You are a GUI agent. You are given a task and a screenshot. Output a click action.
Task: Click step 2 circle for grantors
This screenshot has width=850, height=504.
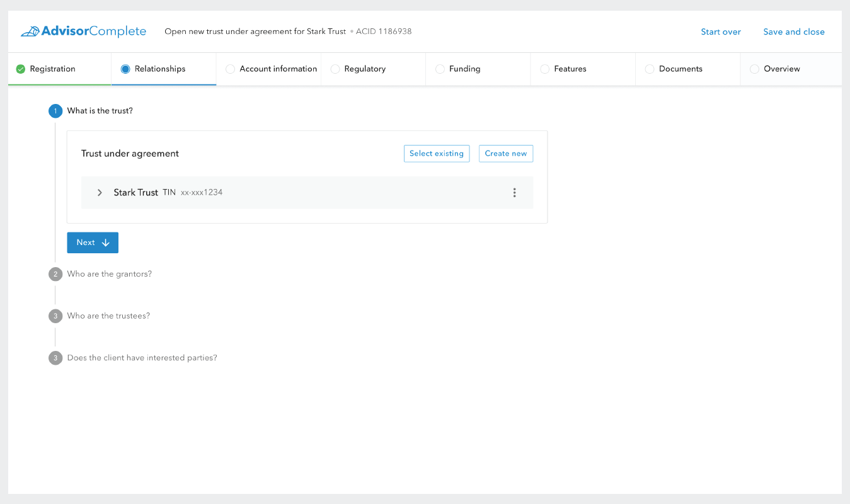(55, 274)
